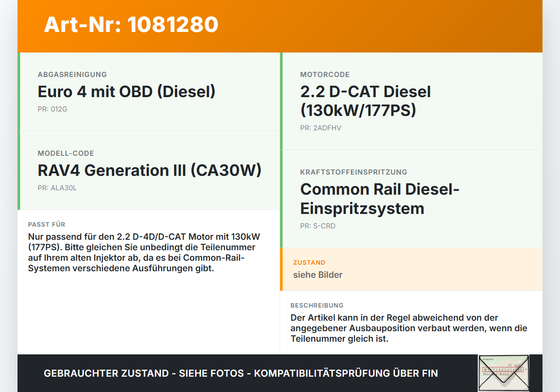Click the "KRAFTSTOFFEINSPRITZUNG" label
The width and height of the screenshot is (560, 392).
click(353, 172)
